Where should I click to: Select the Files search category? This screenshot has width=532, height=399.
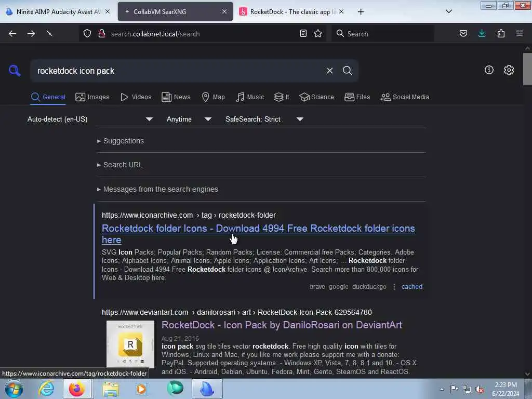coord(357,97)
